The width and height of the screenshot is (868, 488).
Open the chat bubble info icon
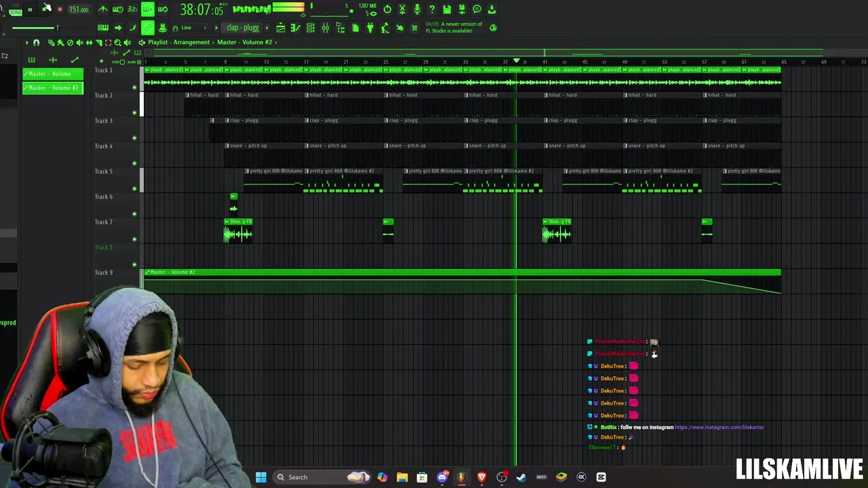tap(477, 9)
